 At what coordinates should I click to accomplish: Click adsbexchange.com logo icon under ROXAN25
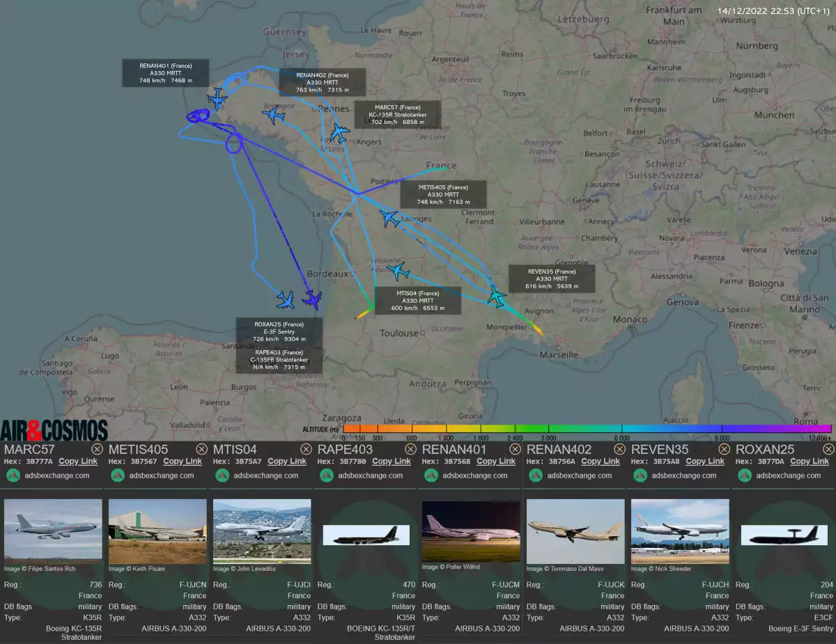coord(745,476)
